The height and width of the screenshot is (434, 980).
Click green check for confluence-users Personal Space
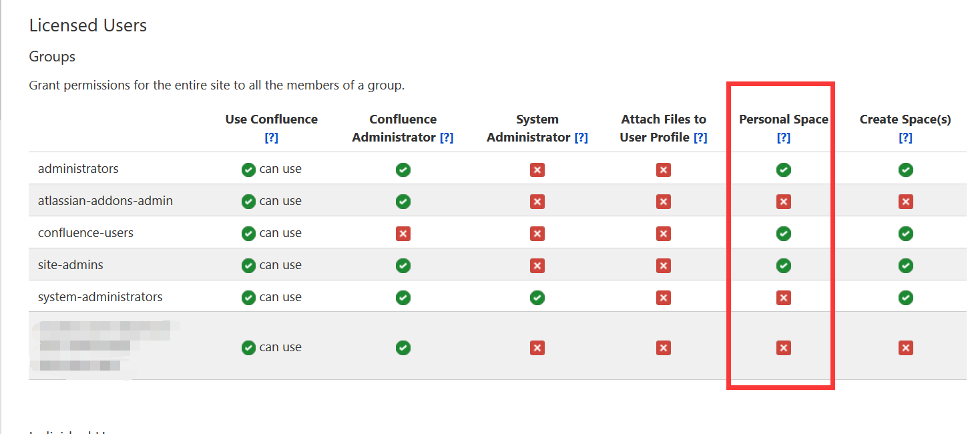(784, 234)
